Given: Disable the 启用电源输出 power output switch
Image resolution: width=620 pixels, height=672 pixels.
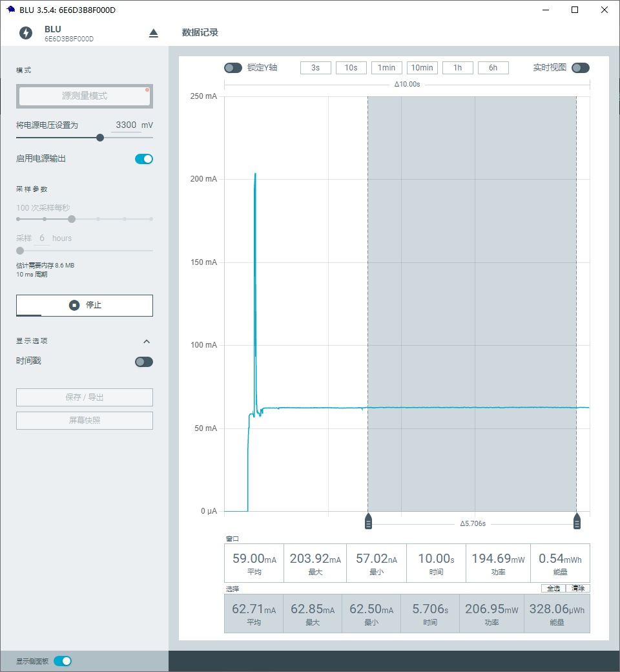Looking at the screenshot, I should pos(144,159).
